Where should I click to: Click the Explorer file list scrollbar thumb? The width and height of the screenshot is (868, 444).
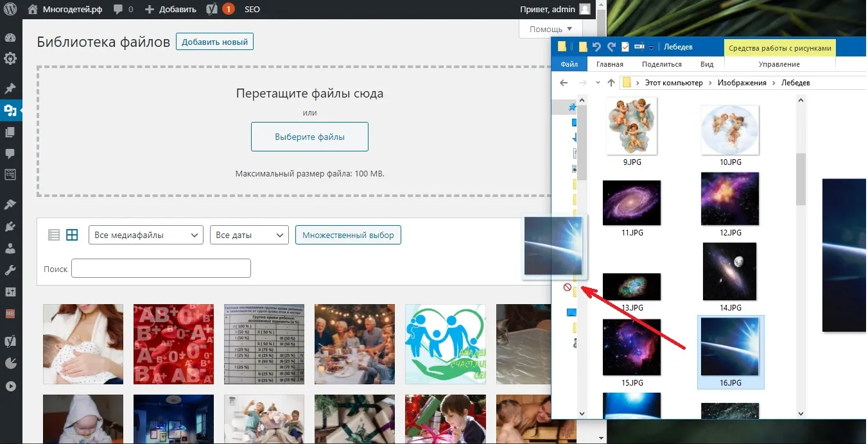tap(801, 179)
